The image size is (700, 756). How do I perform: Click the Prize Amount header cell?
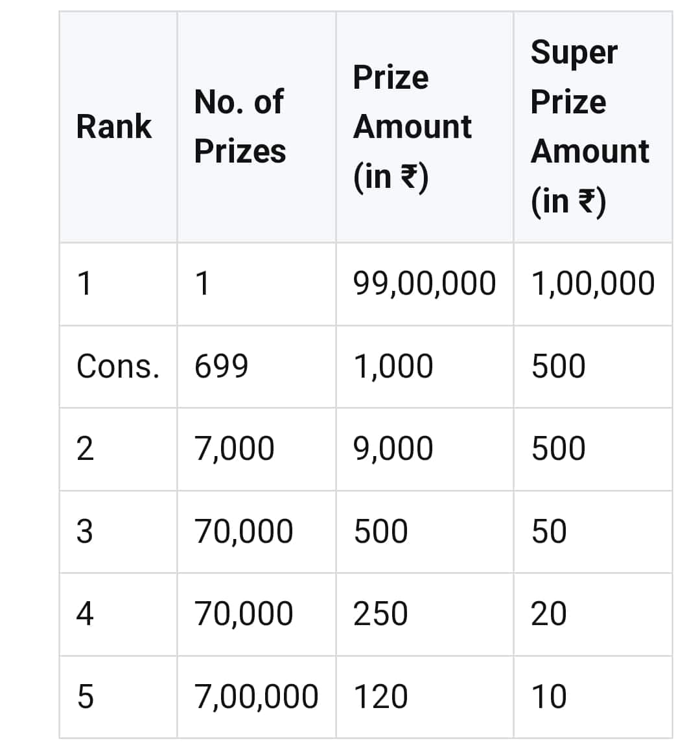(x=425, y=127)
